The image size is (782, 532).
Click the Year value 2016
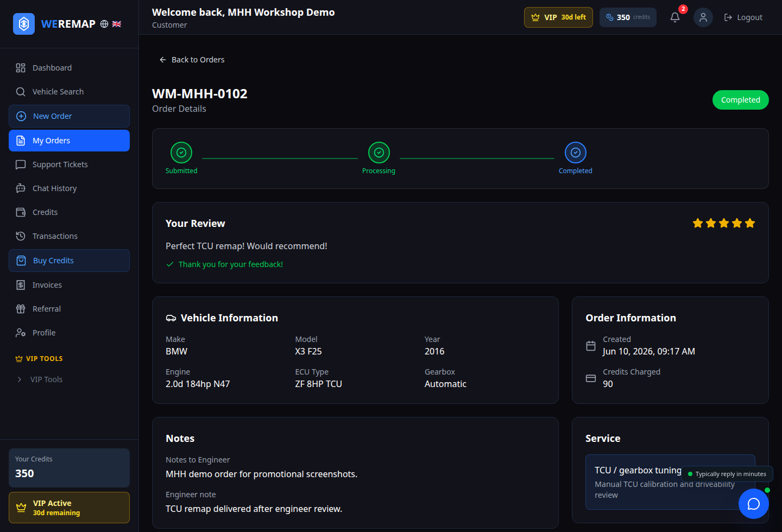[434, 351]
